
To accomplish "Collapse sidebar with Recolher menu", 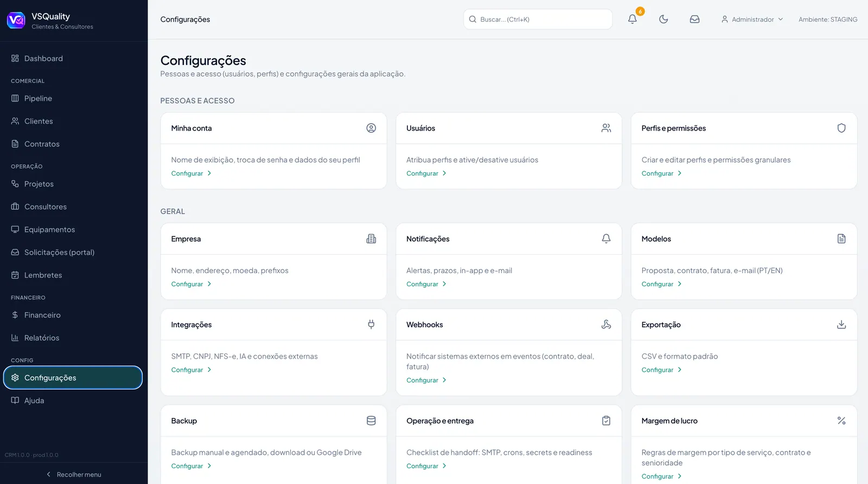I will point(74,474).
